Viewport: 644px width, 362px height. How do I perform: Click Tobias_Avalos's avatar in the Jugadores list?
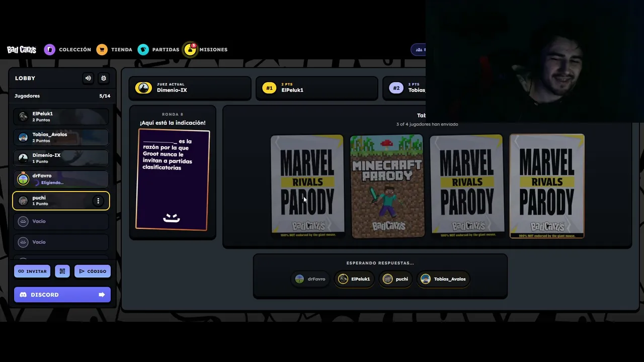23,137
